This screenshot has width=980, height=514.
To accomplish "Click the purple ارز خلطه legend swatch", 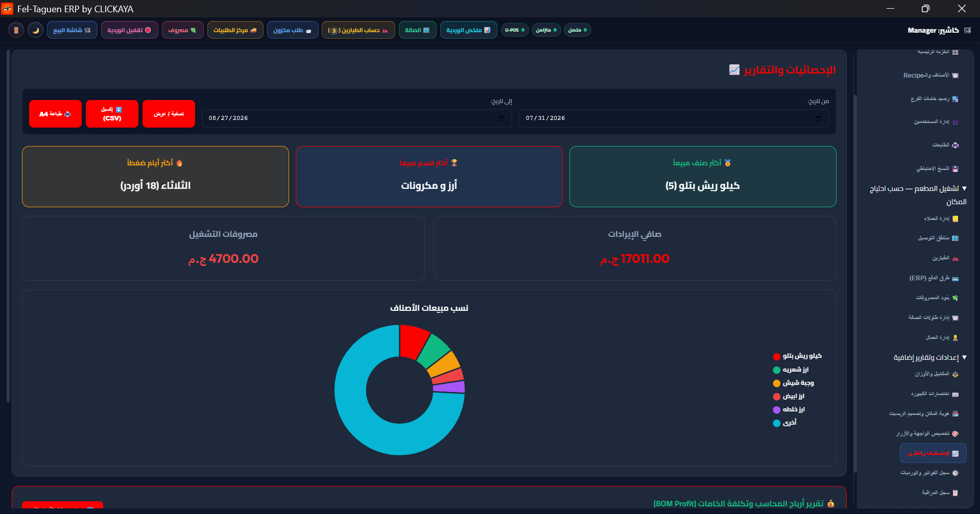I will (776, 409).
